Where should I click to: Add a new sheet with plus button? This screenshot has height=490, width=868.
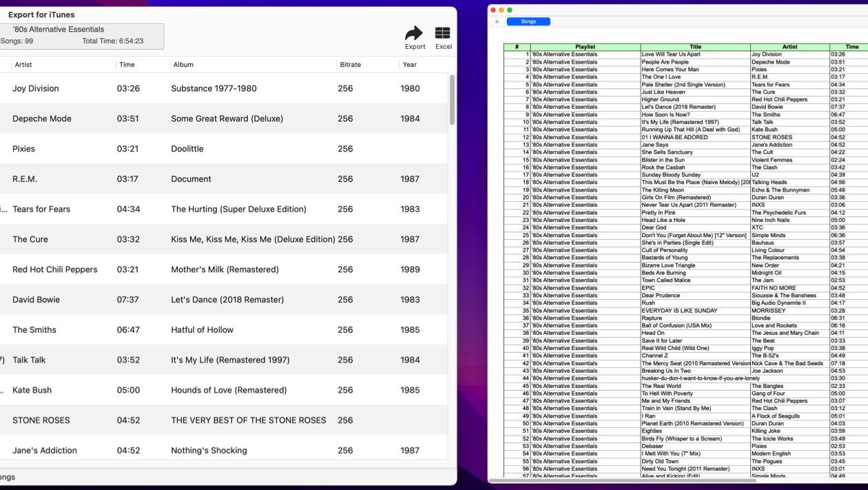[497, 21]
